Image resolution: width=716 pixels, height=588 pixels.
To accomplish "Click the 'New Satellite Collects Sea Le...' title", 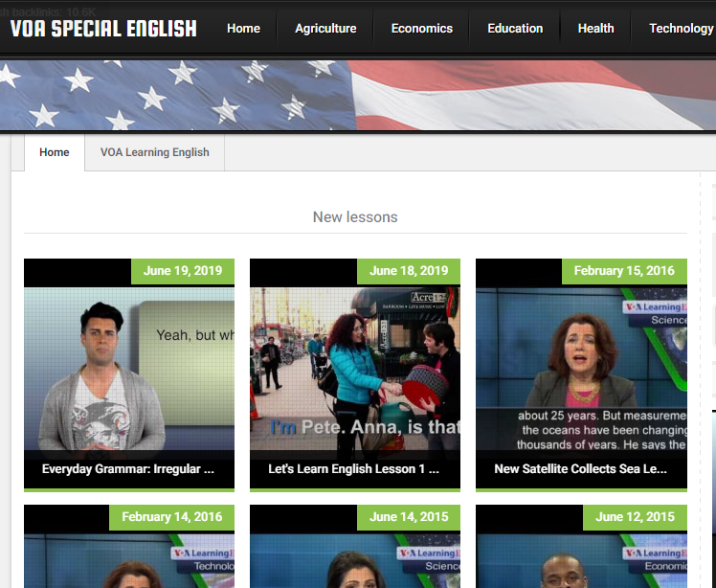I will pos(580,469).
